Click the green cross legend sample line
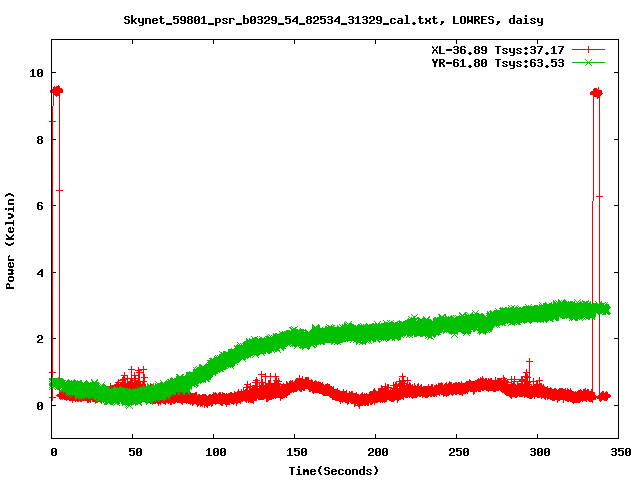 tap(588, 63)
